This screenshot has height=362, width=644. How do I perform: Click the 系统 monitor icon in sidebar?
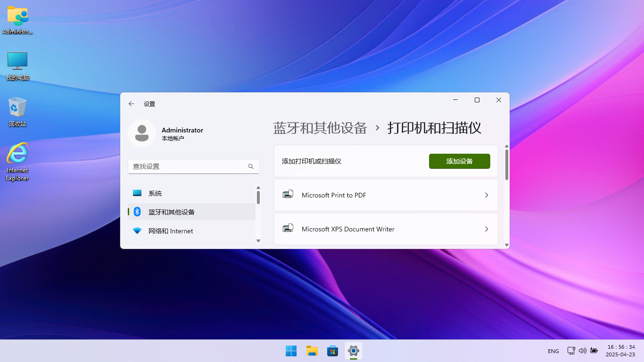tap(137, 193)
